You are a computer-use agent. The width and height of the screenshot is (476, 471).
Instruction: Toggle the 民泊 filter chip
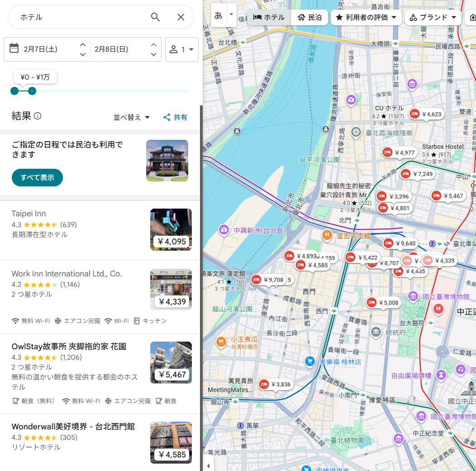point(309,18)
